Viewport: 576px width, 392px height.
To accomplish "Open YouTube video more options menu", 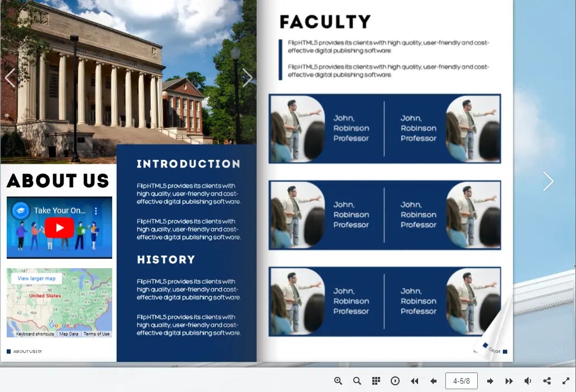I will tap(96, 211).
